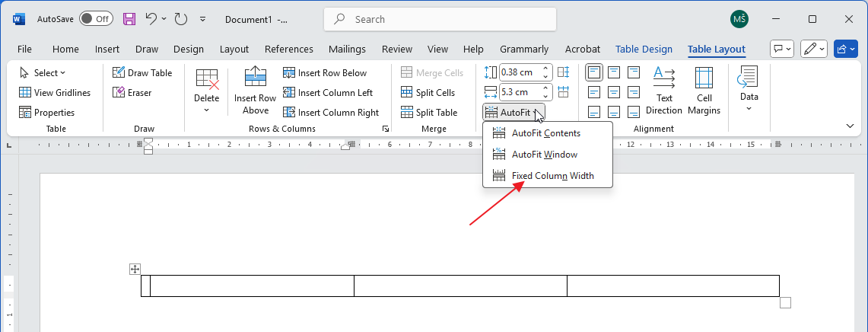
Task: Select Align Bottom Right icon
Action: [x=633, y=112]
